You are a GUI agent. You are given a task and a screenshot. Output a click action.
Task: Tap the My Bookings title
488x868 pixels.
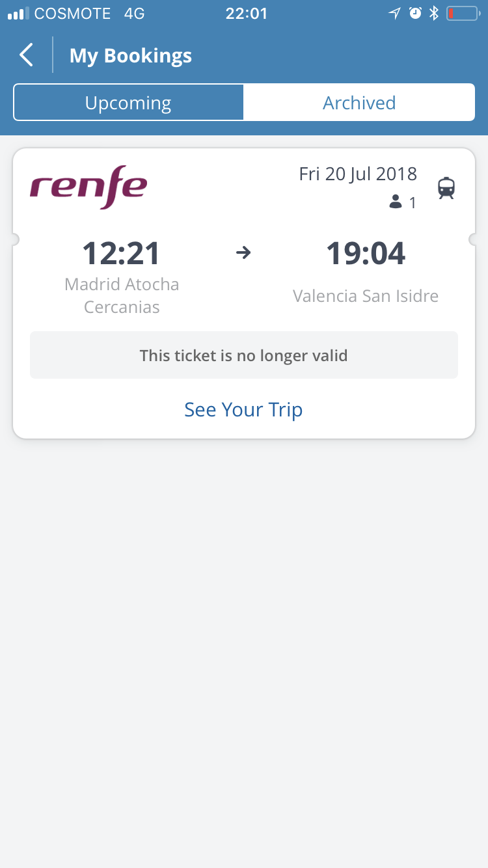131,56
